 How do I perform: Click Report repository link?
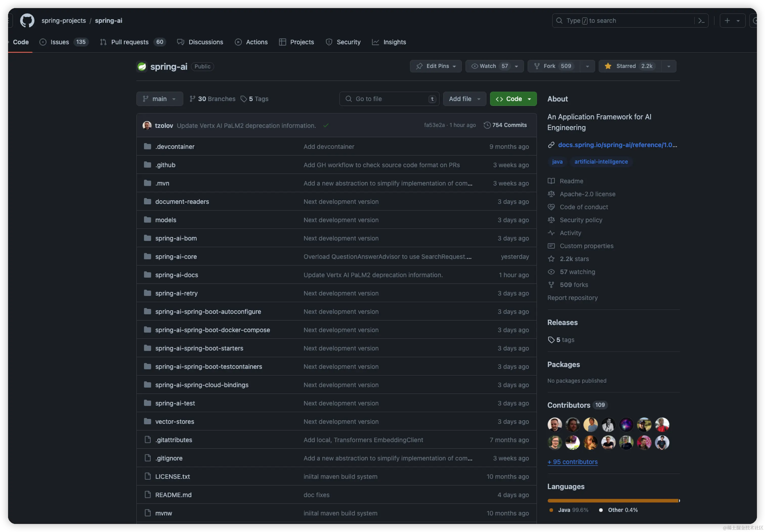[572, 298]
